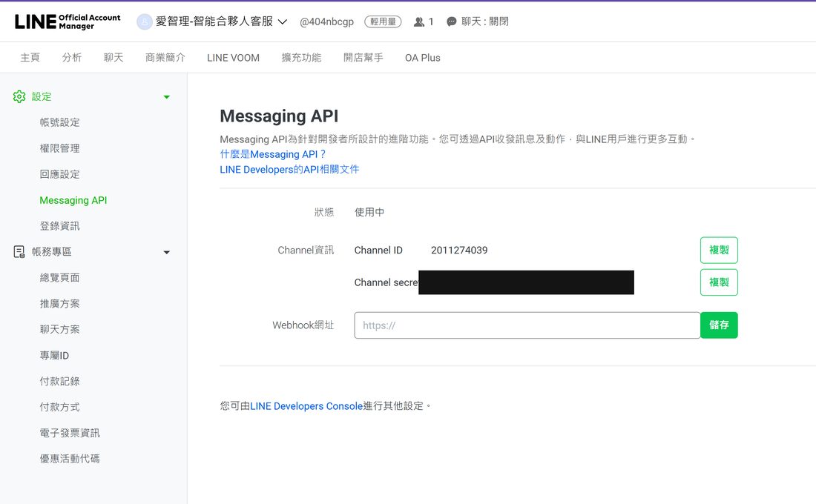The width and height of the screenshot is (816, 504).
Task: Click the chat bubble status icon
Action: tap(452, 21)
